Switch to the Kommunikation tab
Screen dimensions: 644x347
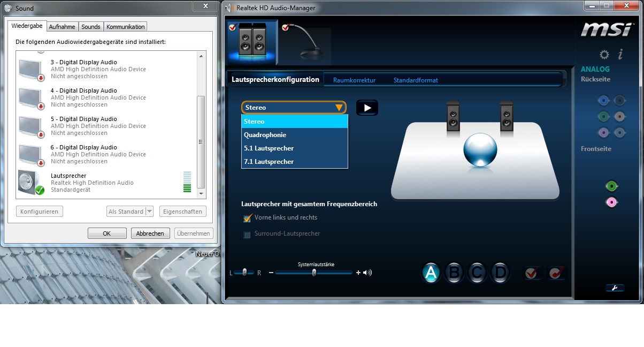[x=125, y=27]
